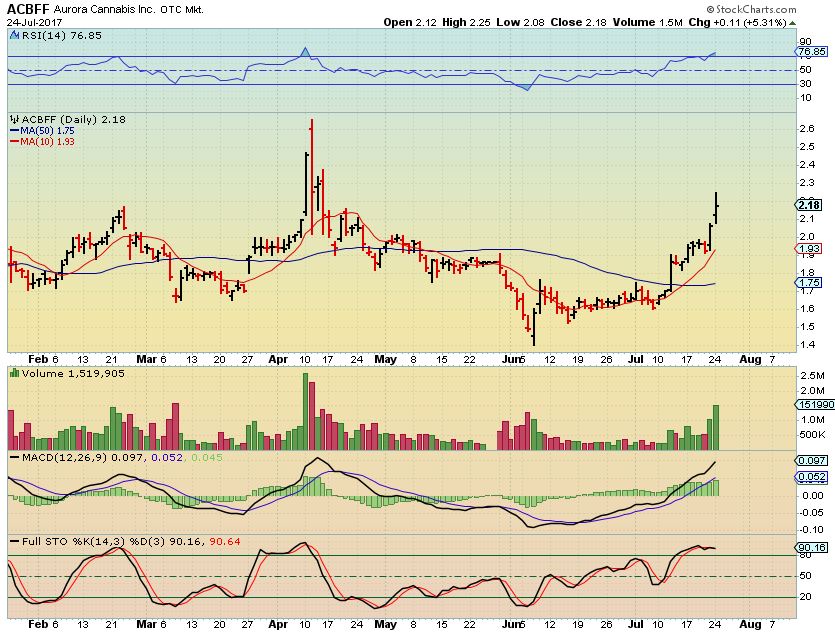Click the 90 label on RSI axis

tap(806, 42)
